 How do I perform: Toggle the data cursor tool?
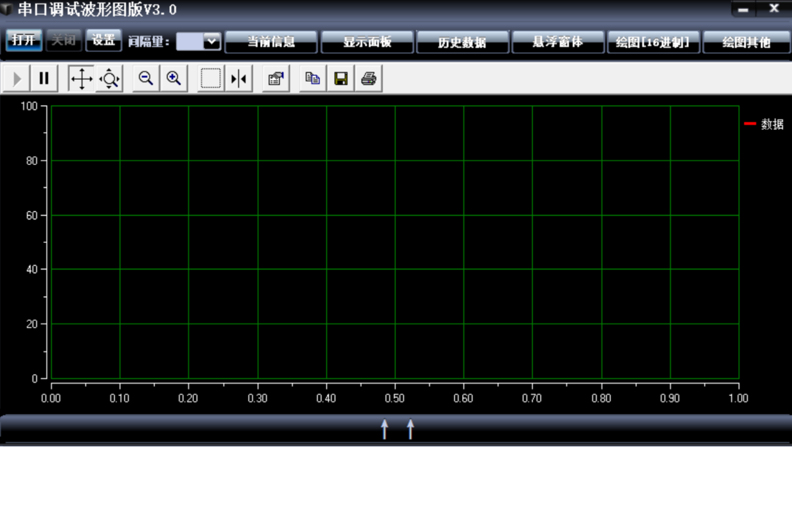(x=238, y=79)
